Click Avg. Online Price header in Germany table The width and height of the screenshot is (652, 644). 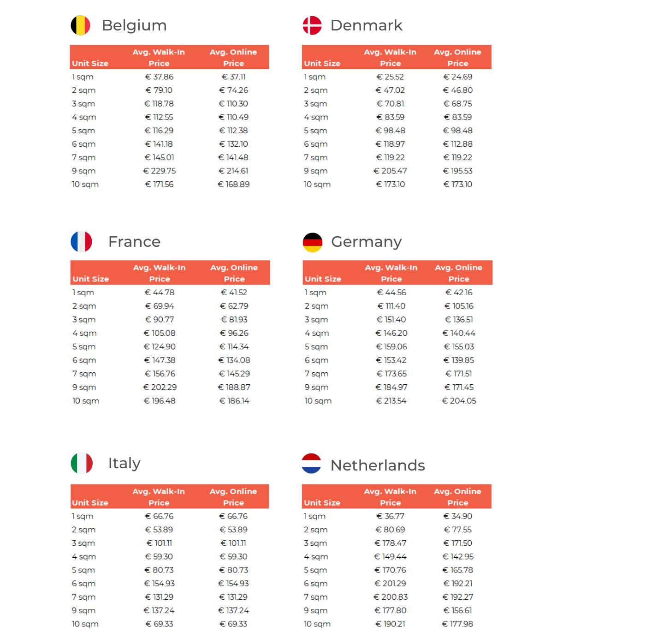coord(458,273)
